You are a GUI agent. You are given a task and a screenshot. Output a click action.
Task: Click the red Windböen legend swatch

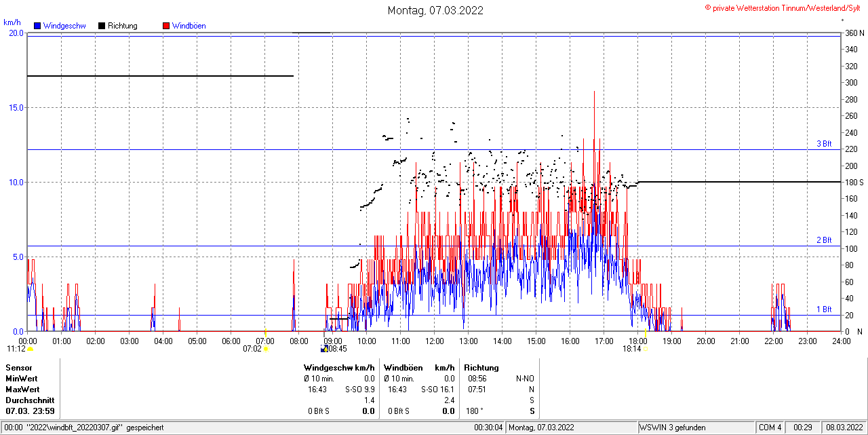pyautogui.click(x=166, y=26)
